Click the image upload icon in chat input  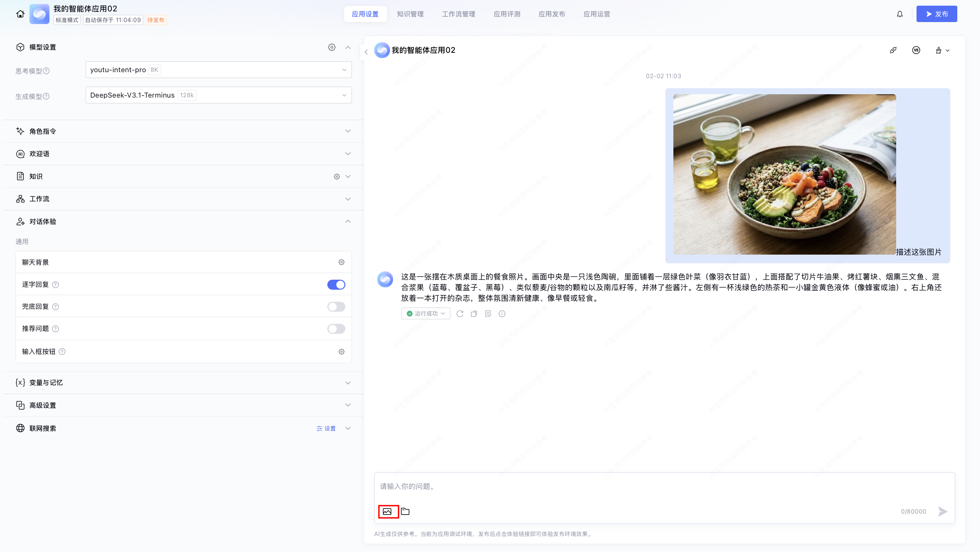pos(387,511)
